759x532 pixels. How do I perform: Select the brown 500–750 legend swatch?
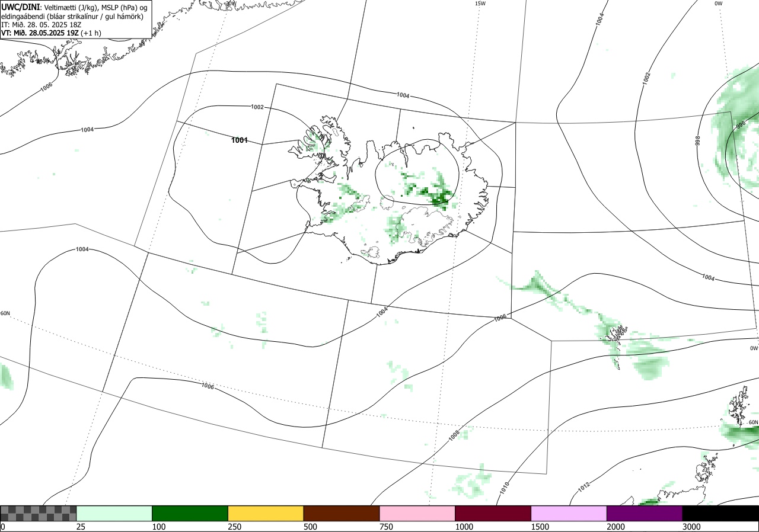pyautogui.click(x=342, y=513)
